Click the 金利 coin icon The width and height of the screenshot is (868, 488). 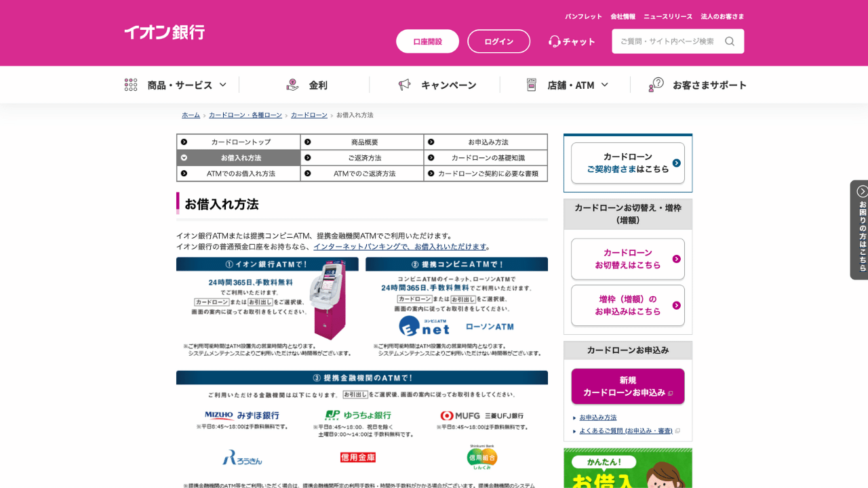[292, 84]
